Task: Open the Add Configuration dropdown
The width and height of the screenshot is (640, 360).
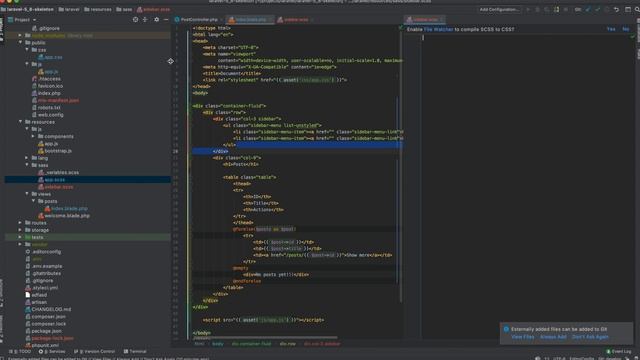Action: (499, 9)
